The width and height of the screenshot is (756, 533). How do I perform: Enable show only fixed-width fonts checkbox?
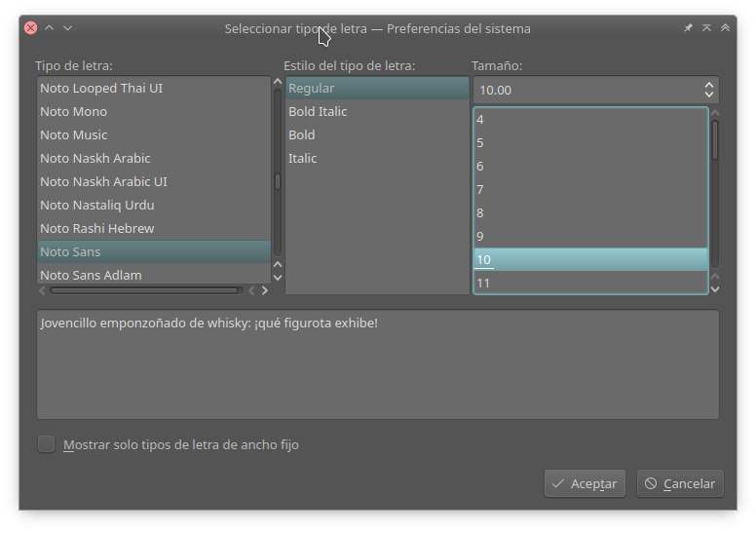[47, 444]
